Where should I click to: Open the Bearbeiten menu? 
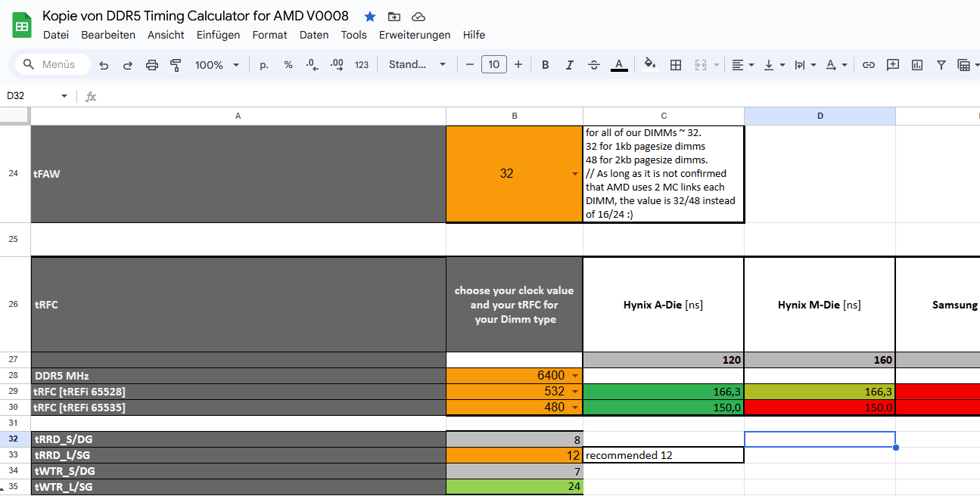coord(108,35)
